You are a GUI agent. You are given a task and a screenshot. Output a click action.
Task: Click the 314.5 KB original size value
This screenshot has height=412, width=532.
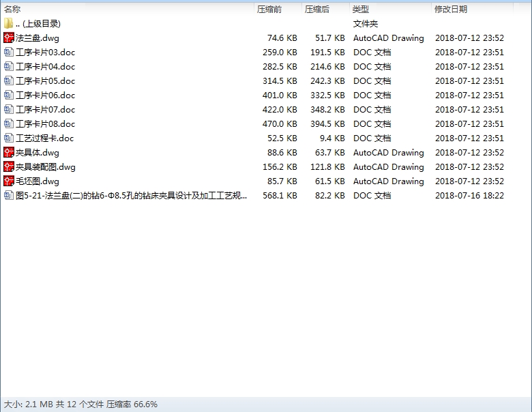pyautogui.click(x=280, y=80)
